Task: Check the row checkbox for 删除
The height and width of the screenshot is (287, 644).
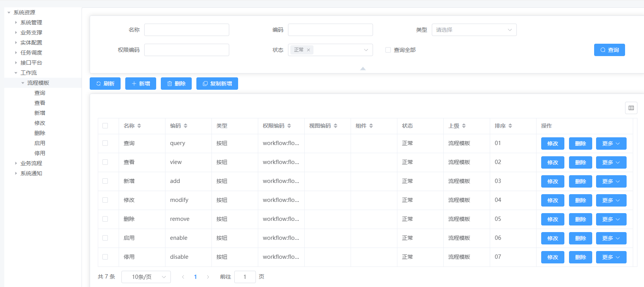Action: click(x=105, y=219)
